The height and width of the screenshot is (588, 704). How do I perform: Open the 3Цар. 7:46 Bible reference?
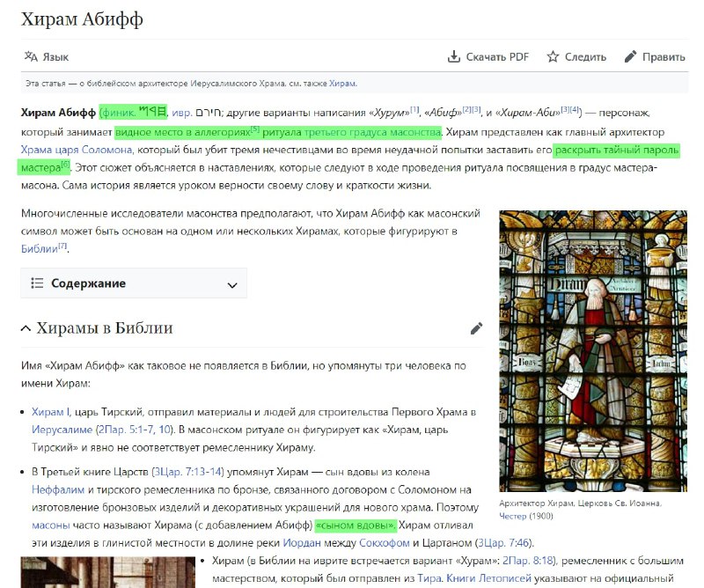click(502, 543)
